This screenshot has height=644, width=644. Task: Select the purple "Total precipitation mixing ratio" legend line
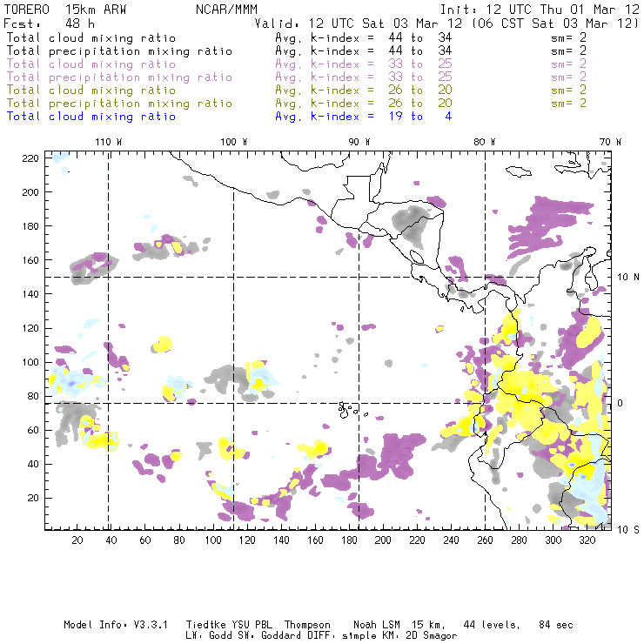pyautogui.click(x=119, y=77)
